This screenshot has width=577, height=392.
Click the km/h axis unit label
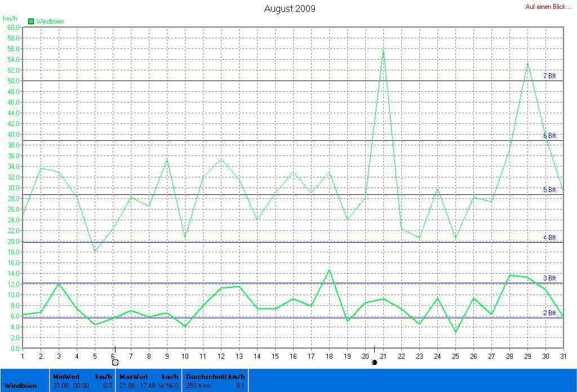(10, 19)
